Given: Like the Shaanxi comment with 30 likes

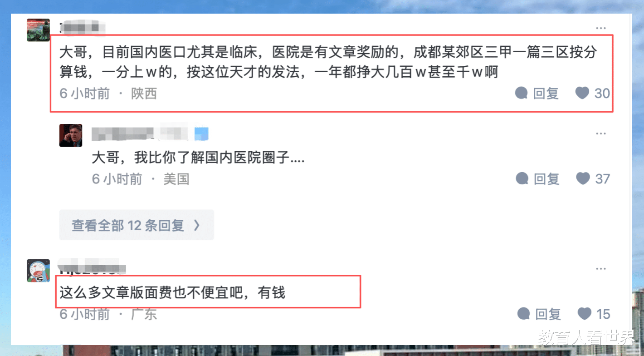Looking at the screenshot, I should (x=582, y=93).
